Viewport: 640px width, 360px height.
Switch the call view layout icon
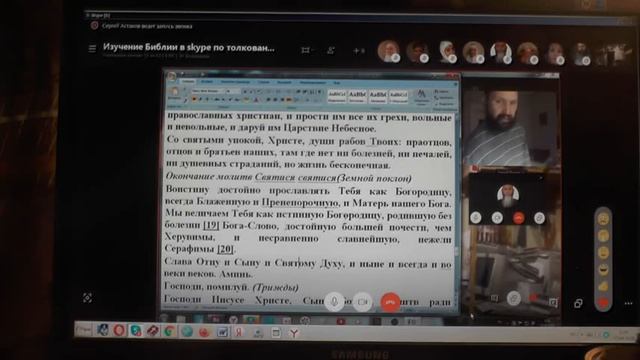pyautogui.click(x=305, y=50)
